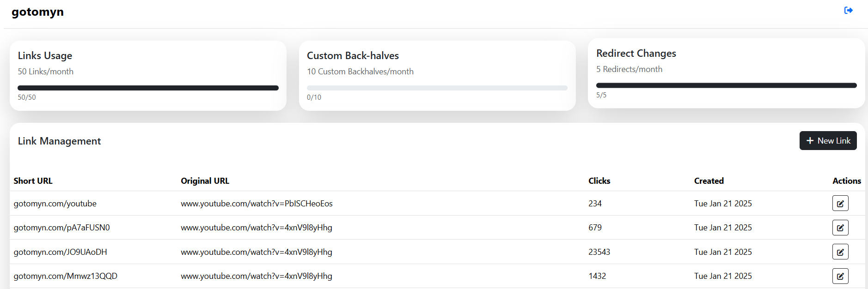
Task: Click the 23543 clicks count cell
Action: point(599,252)
